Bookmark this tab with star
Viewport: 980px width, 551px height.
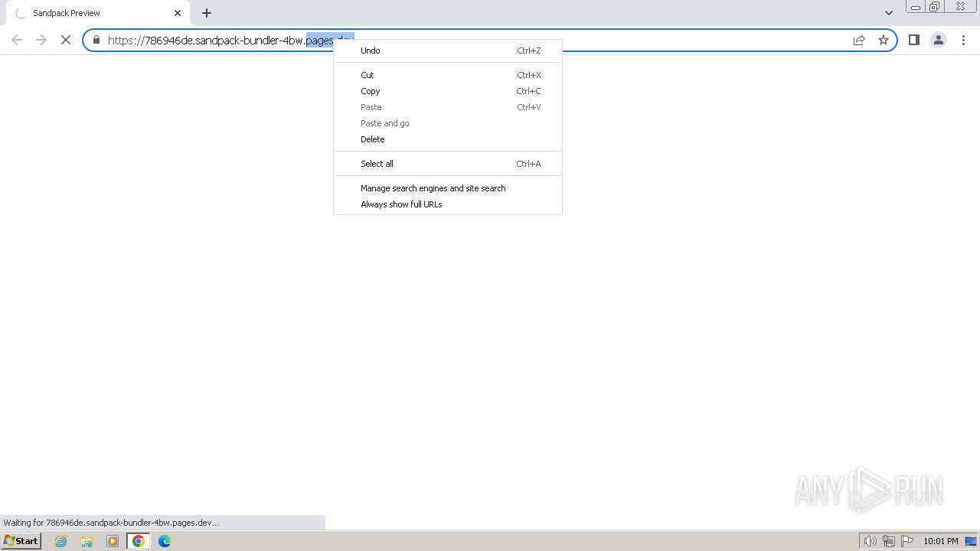[x=884, y=40]
